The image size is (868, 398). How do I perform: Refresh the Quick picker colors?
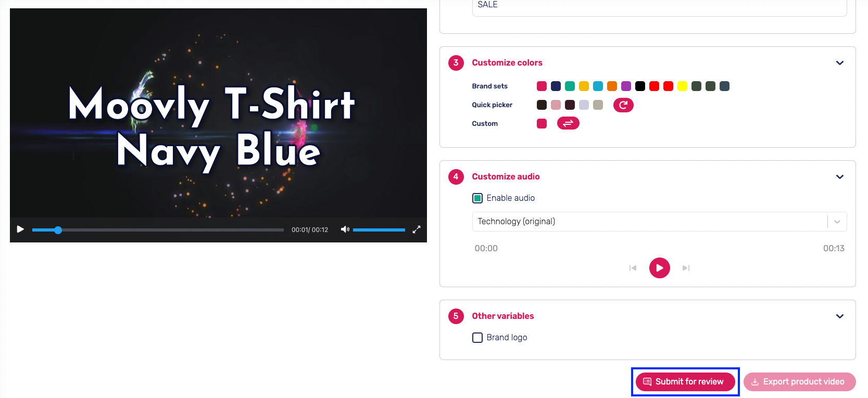coord(623,105)
